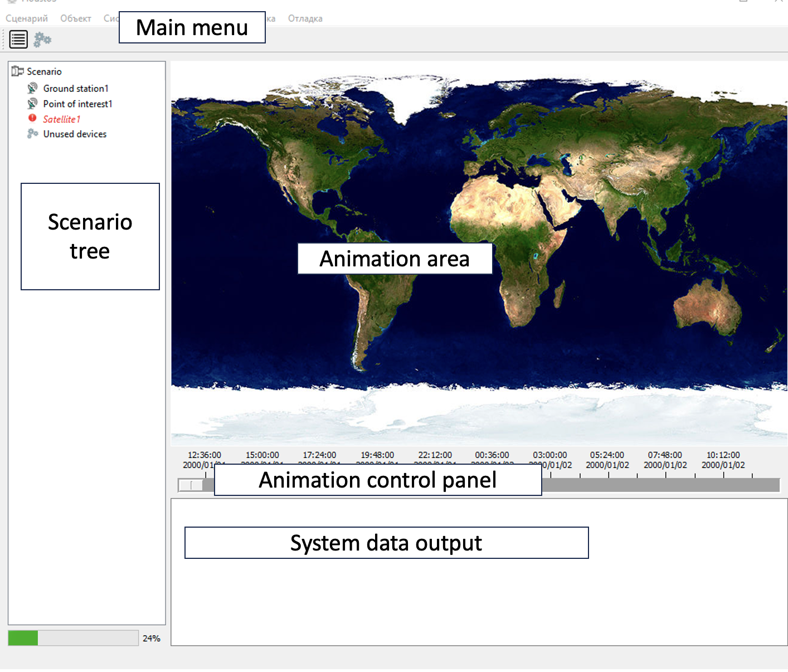Click the Scenario root node icon
The width and height of the screenshot is (788, 672).
(x=17, y=71)
